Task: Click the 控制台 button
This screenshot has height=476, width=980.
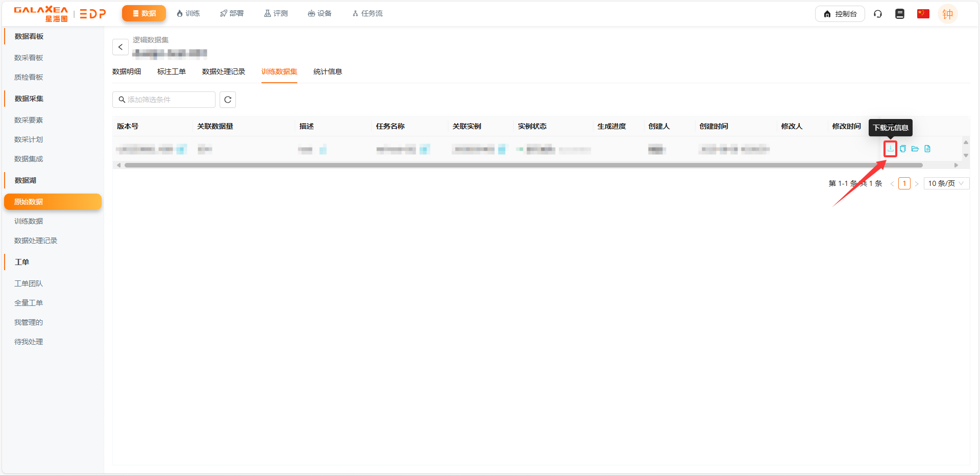Action: tap(840, 14)
